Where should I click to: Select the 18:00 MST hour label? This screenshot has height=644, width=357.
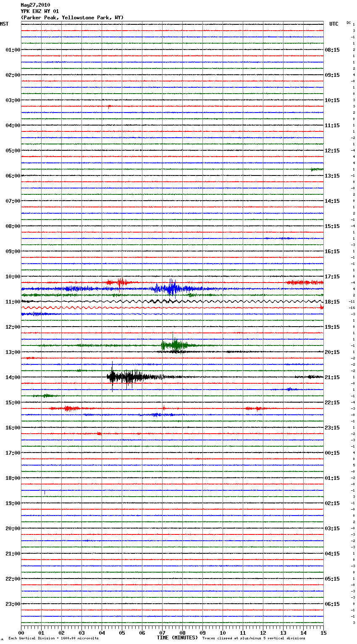(13, 478)
